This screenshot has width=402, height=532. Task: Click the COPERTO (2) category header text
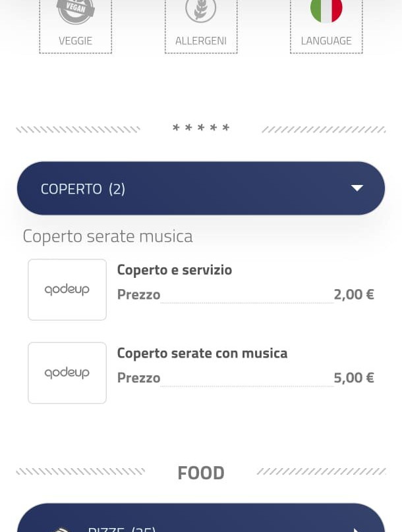click(x=83, y=189)
